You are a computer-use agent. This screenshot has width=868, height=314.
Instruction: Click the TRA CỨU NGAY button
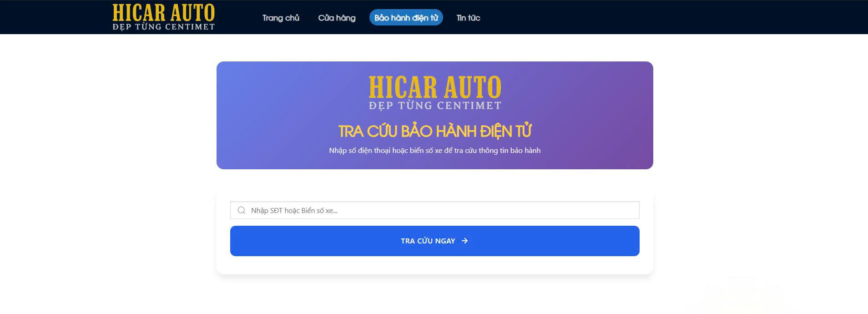(x=435, y=241)
